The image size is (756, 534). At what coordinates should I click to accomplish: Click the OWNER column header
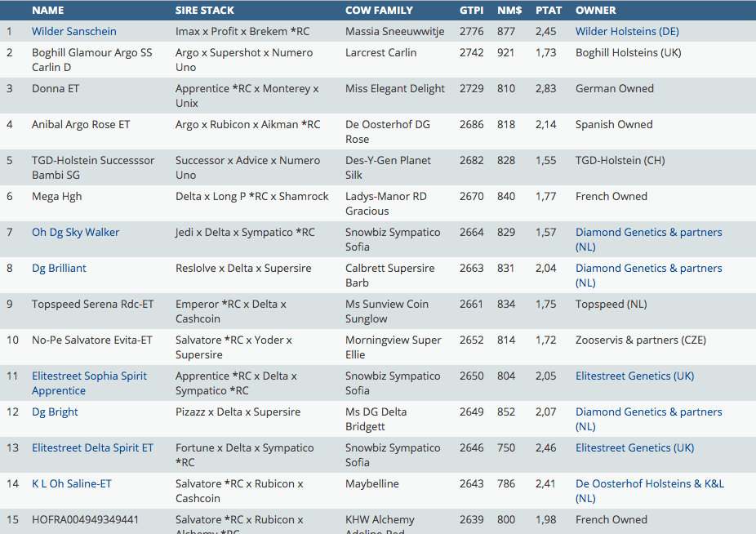click(596, 11)
